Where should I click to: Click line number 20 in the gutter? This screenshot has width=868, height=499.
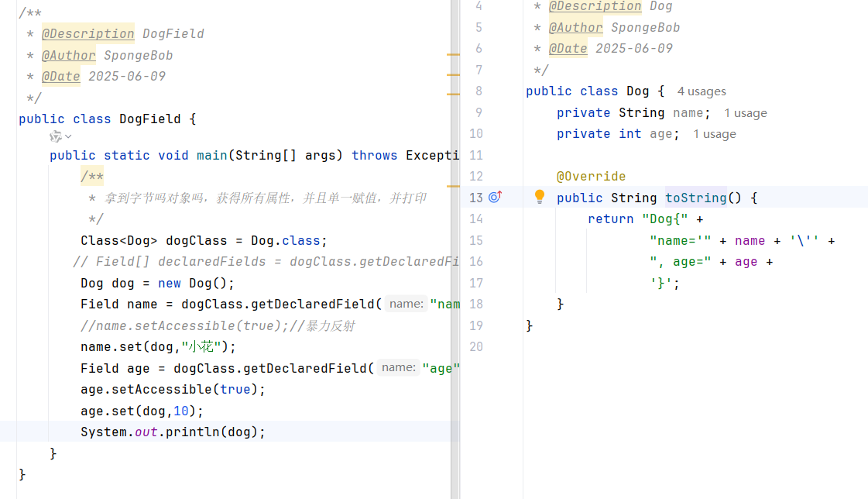point(476,346)
